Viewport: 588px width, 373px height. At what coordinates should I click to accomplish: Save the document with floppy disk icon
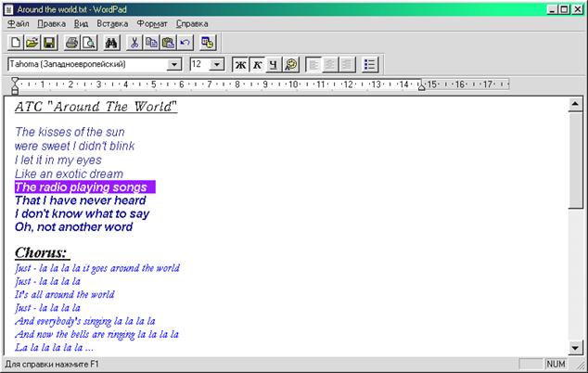click(49, 43)
